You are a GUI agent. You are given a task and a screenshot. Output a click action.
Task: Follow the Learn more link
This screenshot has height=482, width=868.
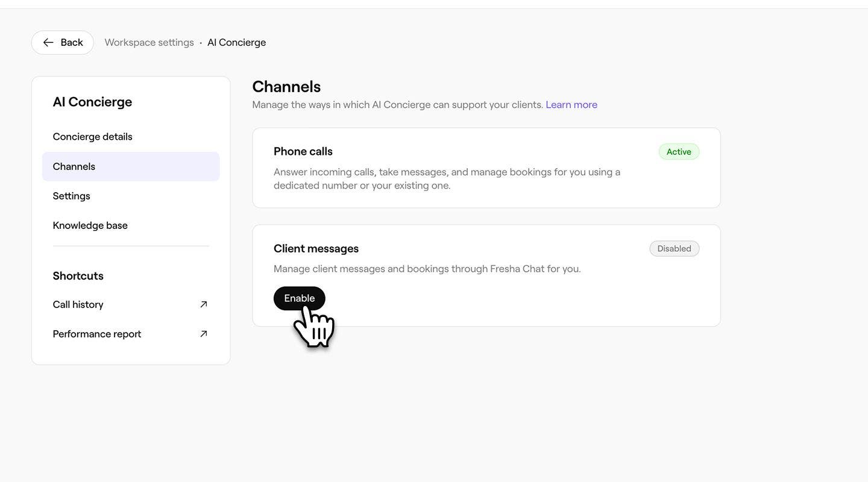571,105
